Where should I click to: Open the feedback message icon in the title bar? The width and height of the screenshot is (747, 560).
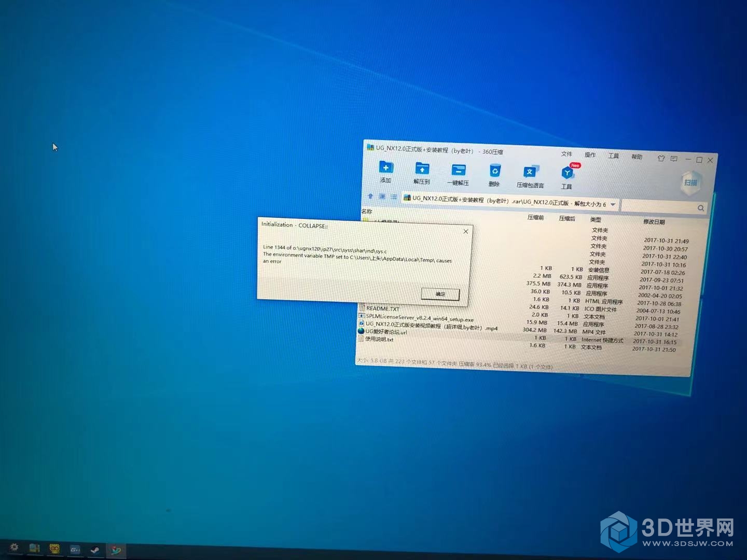[674, 159]
